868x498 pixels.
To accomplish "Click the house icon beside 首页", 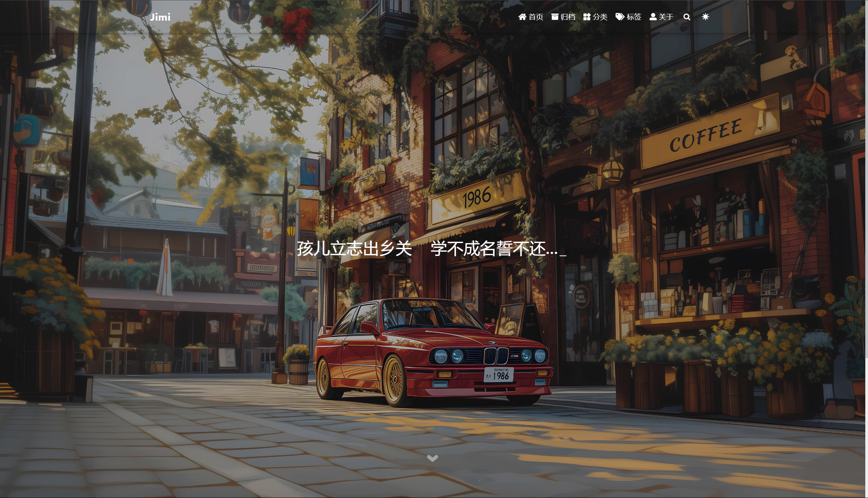I will pos(522,17).
